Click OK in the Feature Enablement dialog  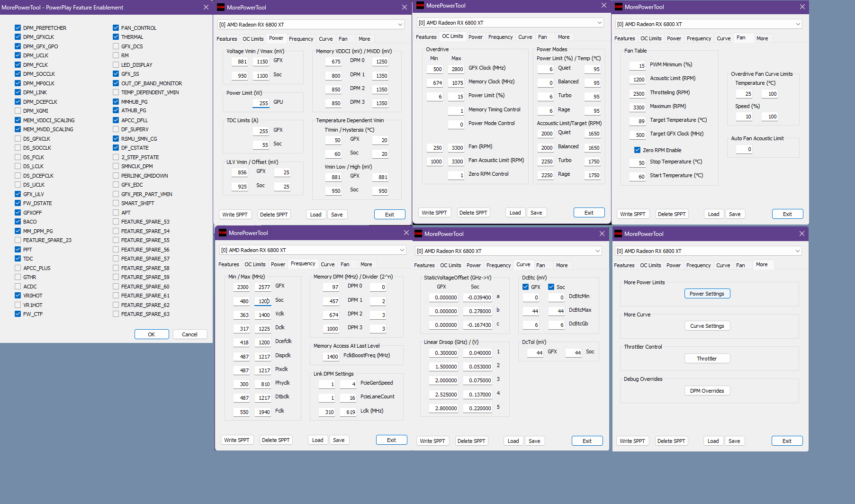pos(152,334)
